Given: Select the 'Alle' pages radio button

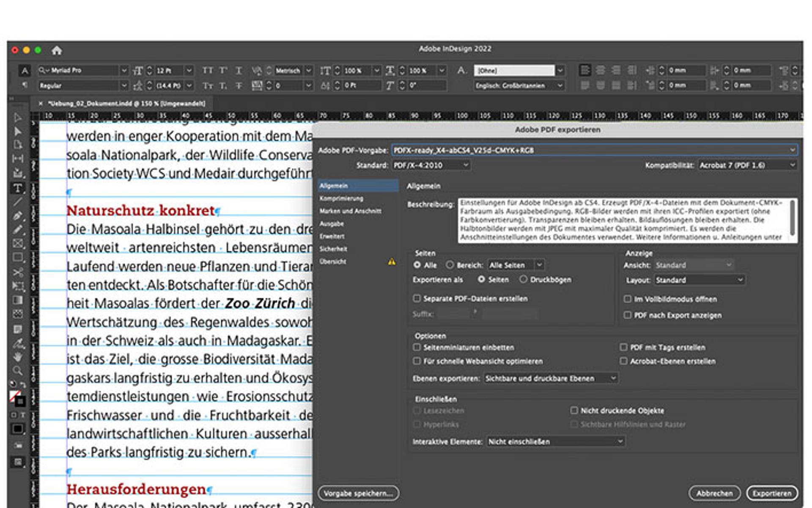Looking at the screenshot, I should [417, 265].
